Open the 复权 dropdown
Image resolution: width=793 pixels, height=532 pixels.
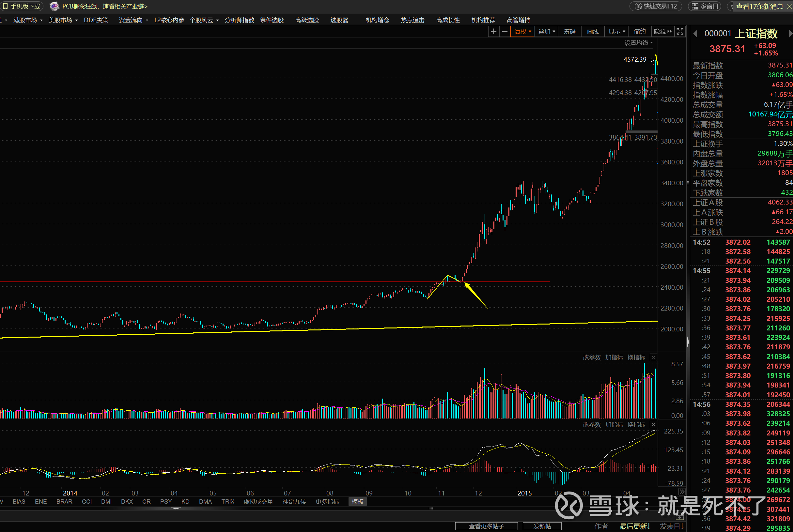tap(522, 32)
